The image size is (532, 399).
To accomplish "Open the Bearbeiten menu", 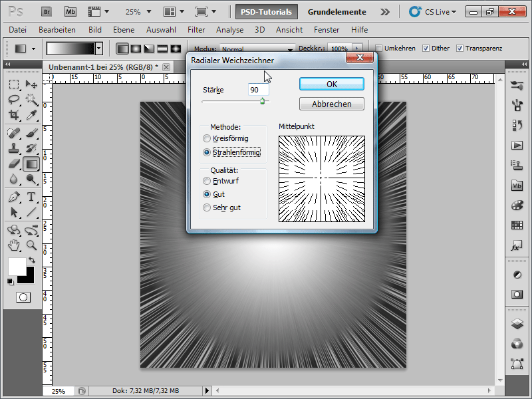I will coord(57,30).
